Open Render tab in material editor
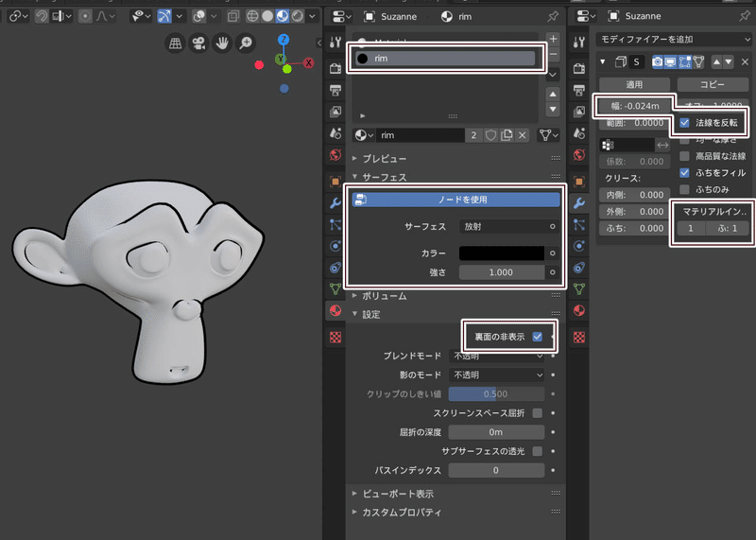This screenshot has height=540, width=756. 335,68
